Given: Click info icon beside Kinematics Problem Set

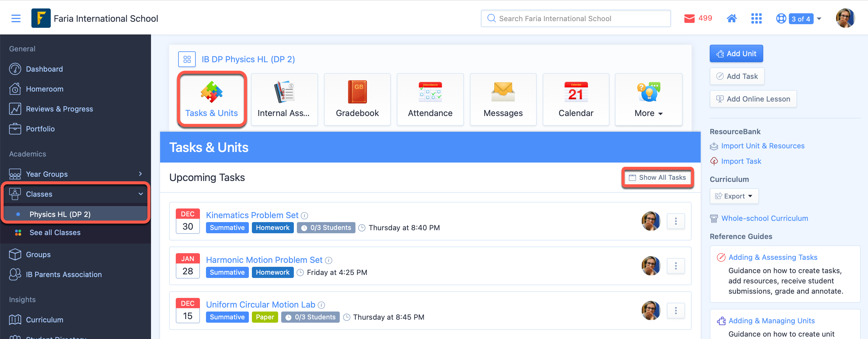Looking at the screenshot, I should [304, 215].
